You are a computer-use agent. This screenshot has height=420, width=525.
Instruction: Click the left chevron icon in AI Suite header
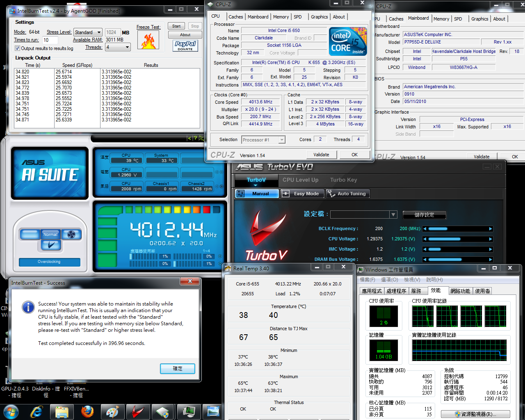pyautogui.click(x=189, y=138)
